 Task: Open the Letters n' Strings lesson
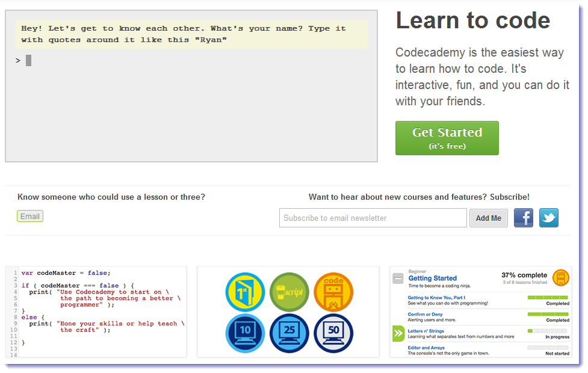pyautogui.click(x=426, y=331)
